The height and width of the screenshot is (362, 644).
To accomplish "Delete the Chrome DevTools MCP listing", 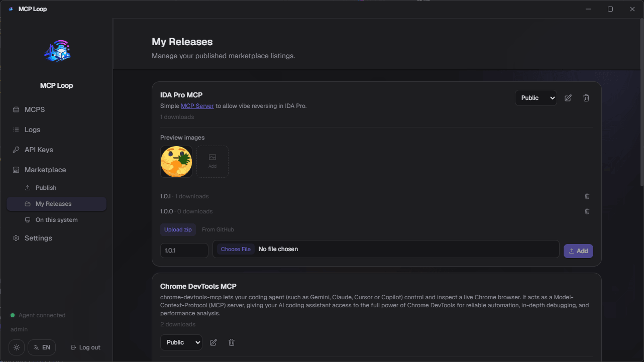I will click(x=232, y=342).
